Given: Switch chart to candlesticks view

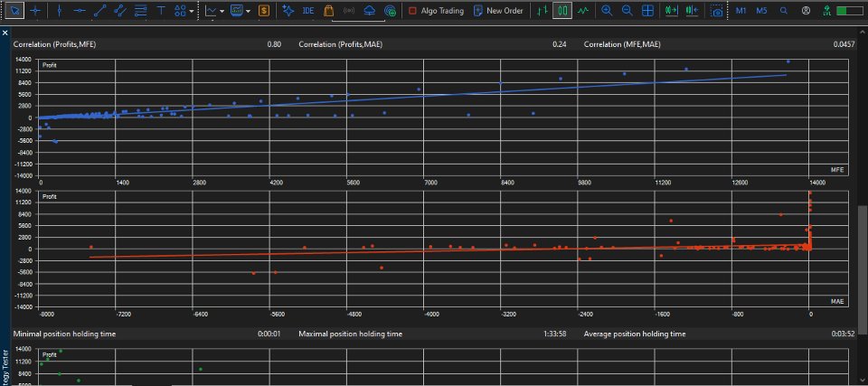Looking at the screenshot, I should (x=563, y=11).
